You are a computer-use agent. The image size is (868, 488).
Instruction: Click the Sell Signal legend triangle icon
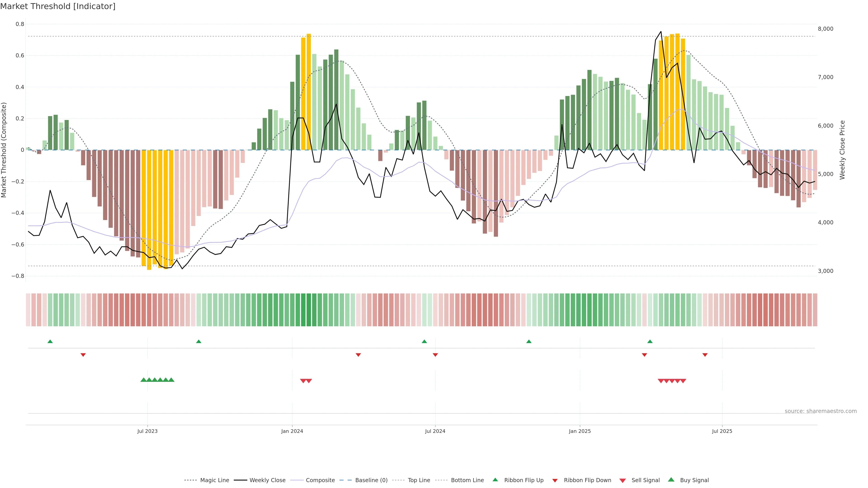tap(622, 480)
